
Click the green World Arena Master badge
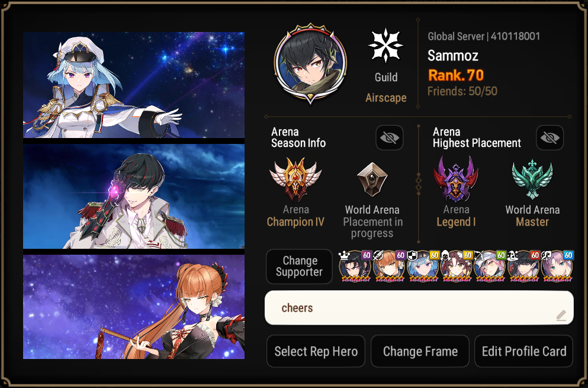point(532,179)
